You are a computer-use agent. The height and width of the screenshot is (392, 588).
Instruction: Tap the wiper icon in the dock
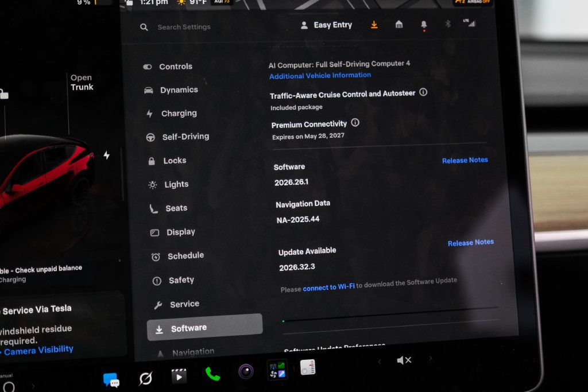(x=145, y=378)
